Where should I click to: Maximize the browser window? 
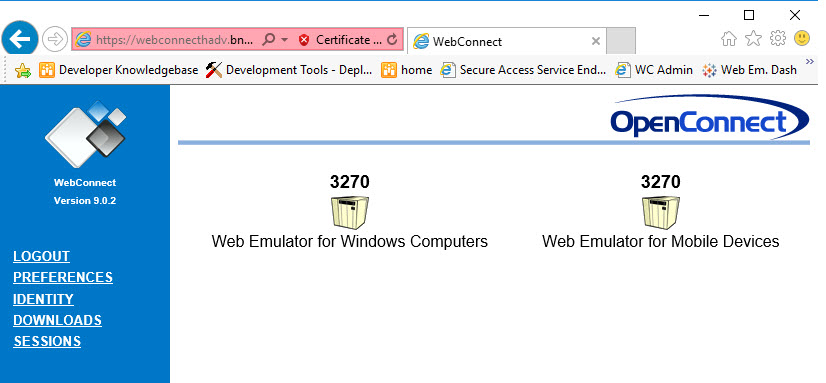pyautogui.click(x=749, y=15)
